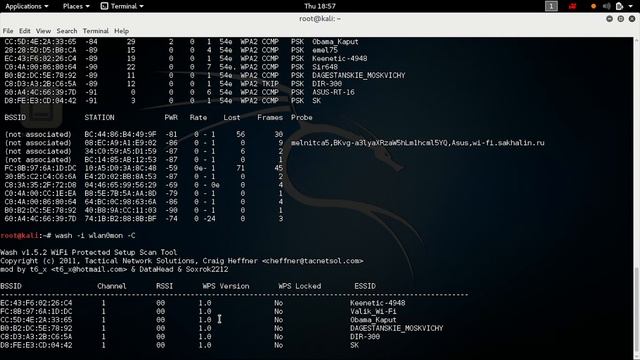Click the 'WPS Locked' column header
Image resolution: width=640 pixels, height=360 pixels.
click(x=300, y=286)
